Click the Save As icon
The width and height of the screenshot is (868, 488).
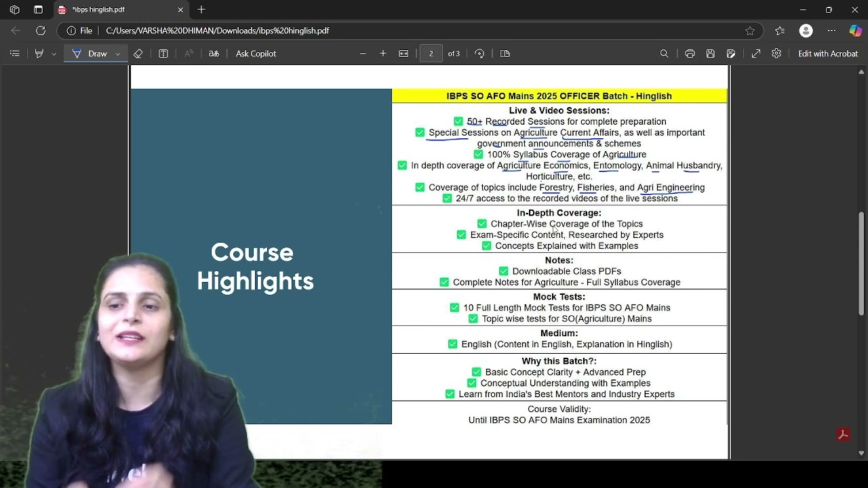[x=730, y=54]
